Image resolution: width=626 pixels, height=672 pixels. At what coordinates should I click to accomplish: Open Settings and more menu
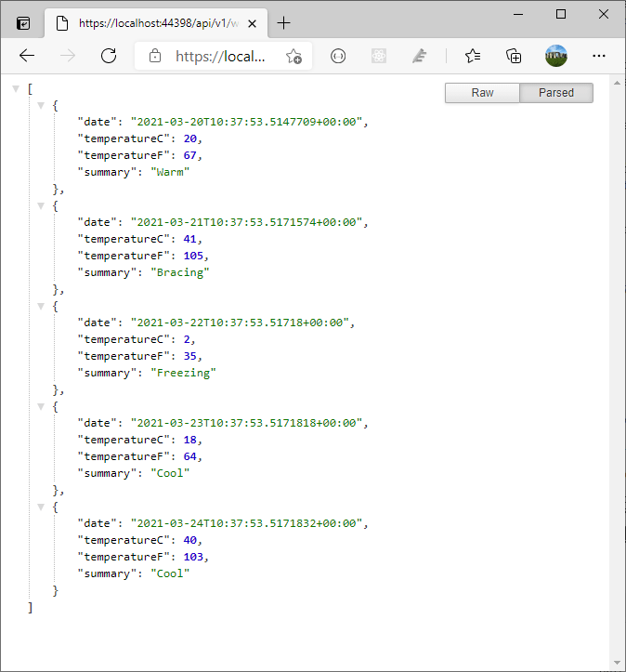pos(599,56)
